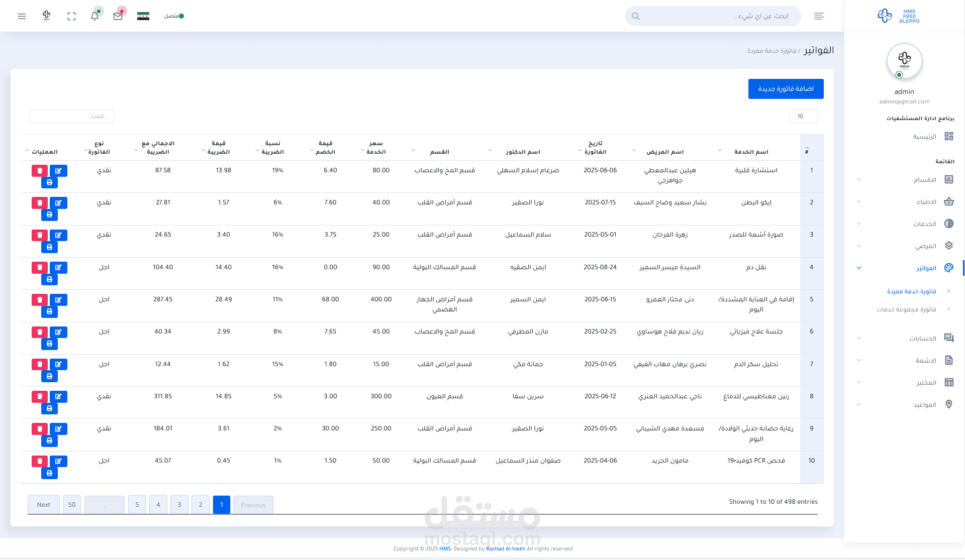Sort table by تاريخ الفاتورة column
The height and width of the screenshot is (560, 965).
coord(596,148)
